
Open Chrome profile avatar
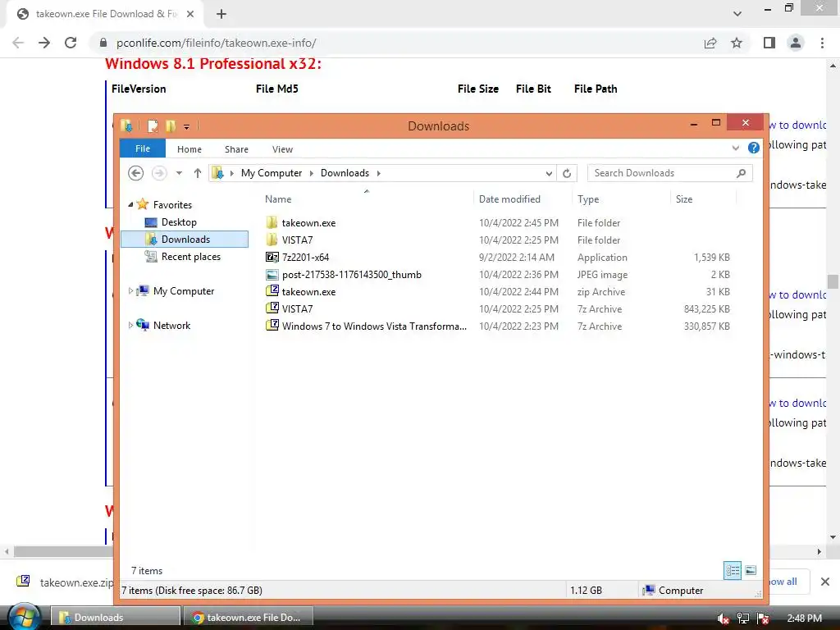pyautogui.click(x=796, y=43)
